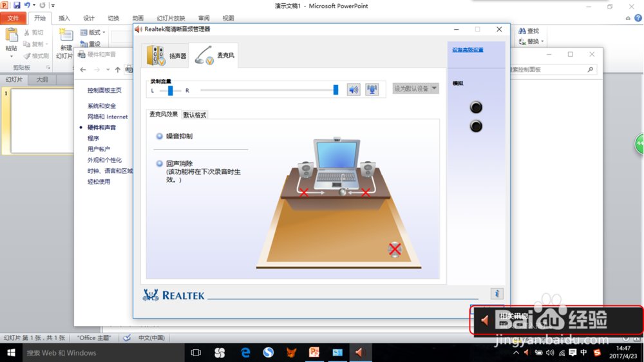
Task: Click the 查找 Find button
Action: pos(529,31)
